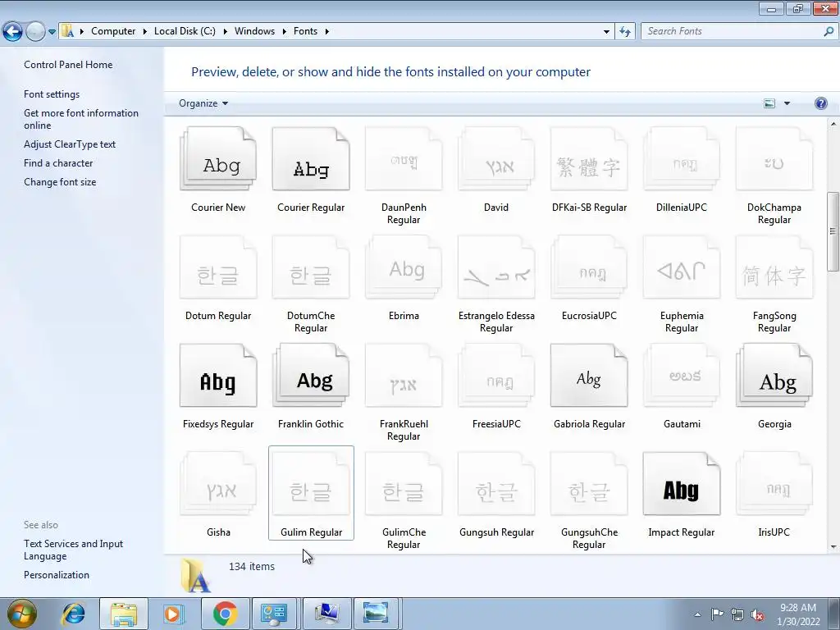
Task: Select the Euphemia Regular font icon
Action: 682,267
